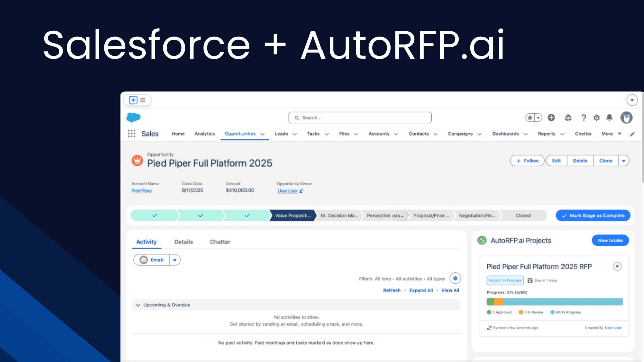
Task: Expand the Files tab dropdown chevron
Action: [356, 134]
